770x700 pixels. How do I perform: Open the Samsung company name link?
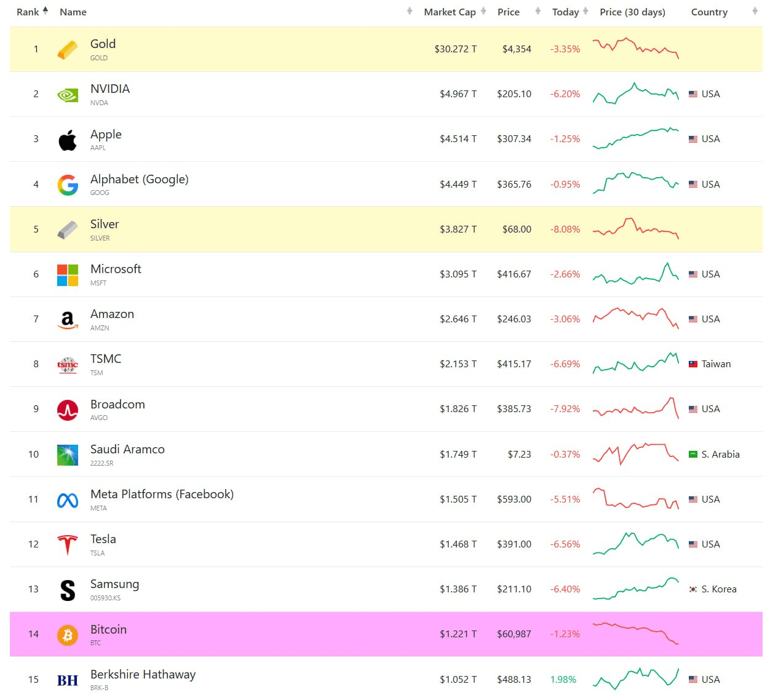tap(114, 584)
